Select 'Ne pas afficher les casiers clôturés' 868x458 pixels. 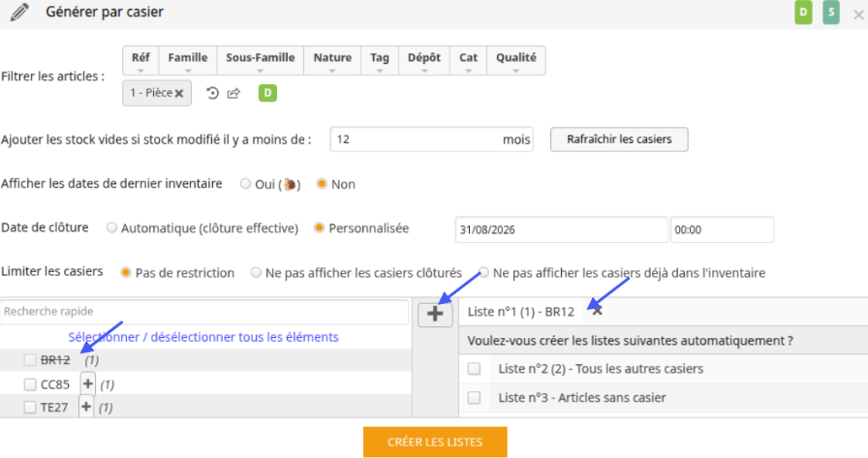pos(256,273)
